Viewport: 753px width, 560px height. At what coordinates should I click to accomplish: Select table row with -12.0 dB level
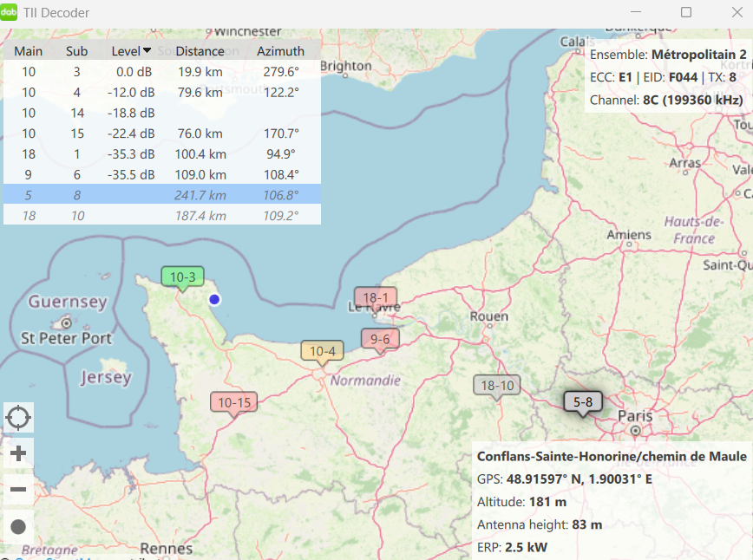tap(162, 92)
